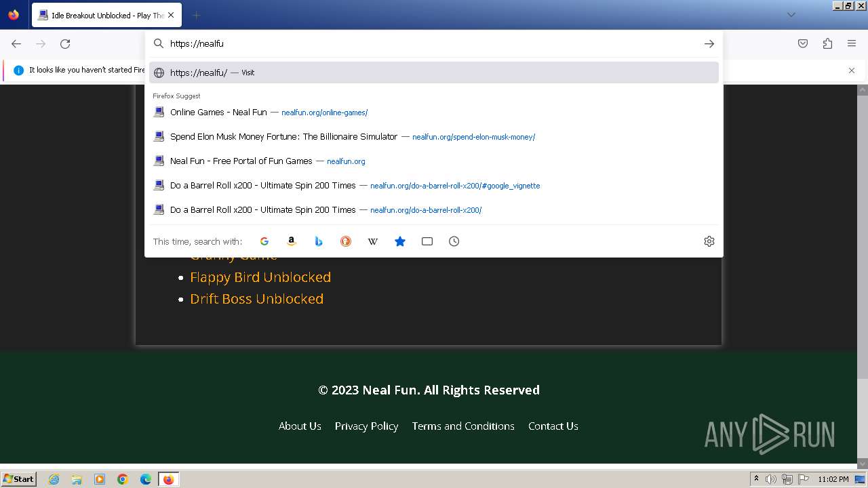Open a new tab with plus button
This screenshot has width=868, height=488.
tap(197, 15)
